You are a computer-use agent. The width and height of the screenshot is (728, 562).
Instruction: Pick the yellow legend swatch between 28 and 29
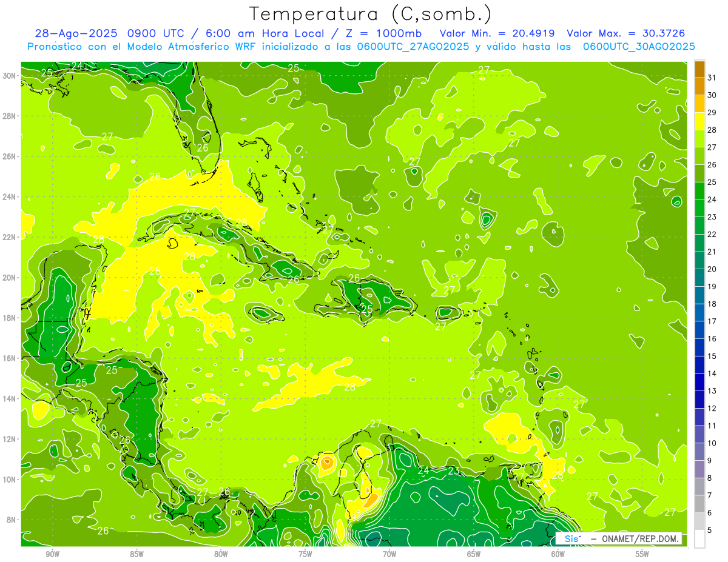(x=699, y=121)
